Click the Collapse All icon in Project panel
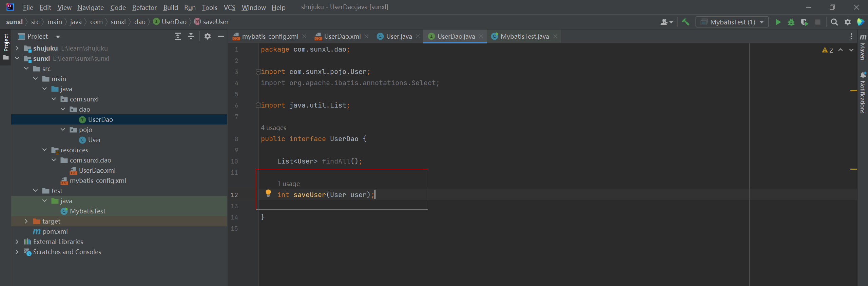868x286 pixels. tap(191, 36)
